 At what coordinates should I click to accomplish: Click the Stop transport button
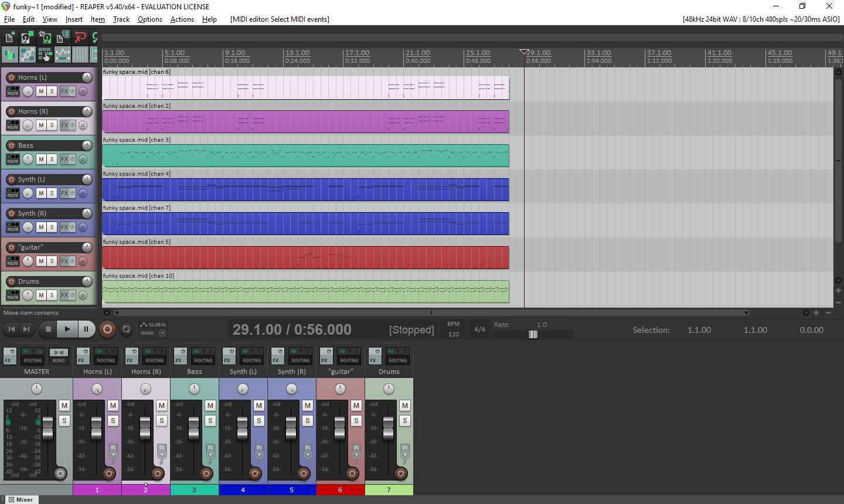click(x=48, y=329)
